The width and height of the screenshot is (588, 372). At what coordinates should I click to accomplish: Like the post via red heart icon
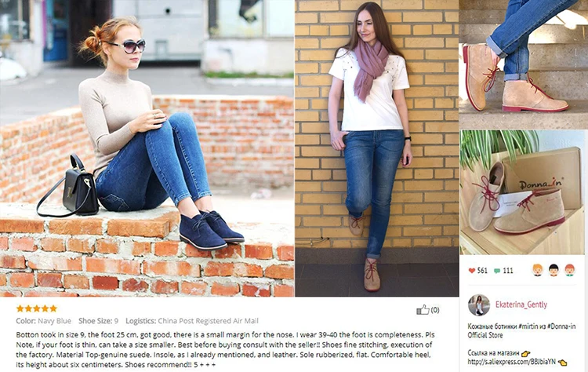pyautogui.click(x=472, y=271)
